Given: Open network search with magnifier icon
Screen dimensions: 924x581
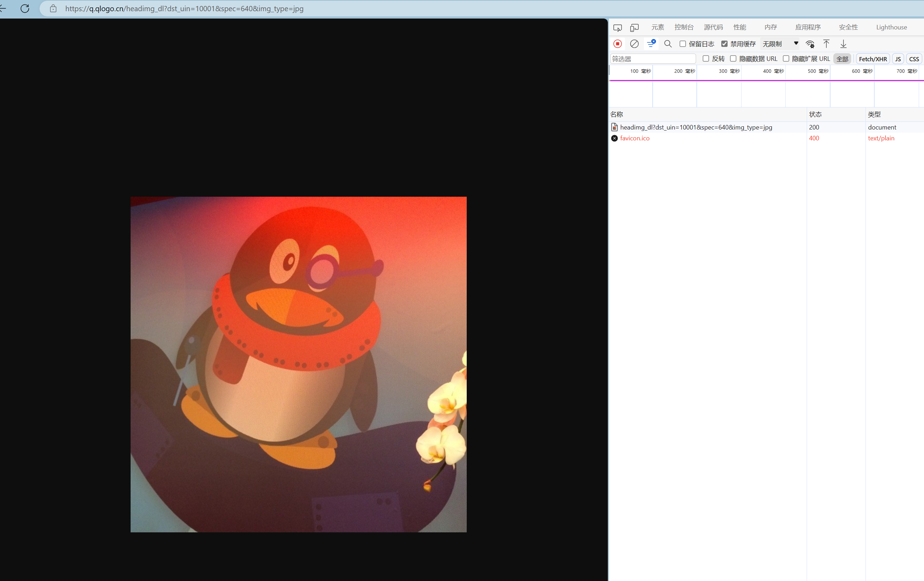Looking at the screenshot, I should pyautogui.click(x=668, y=44).
